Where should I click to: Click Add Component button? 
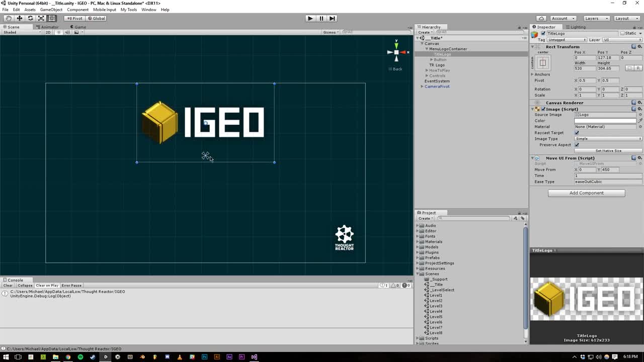(587, 193)
